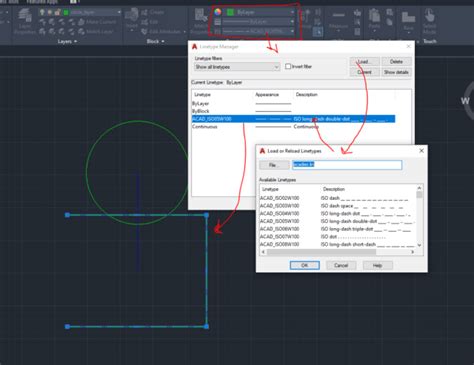Click the Help button in Load dialog

click(x=377, y=265)
